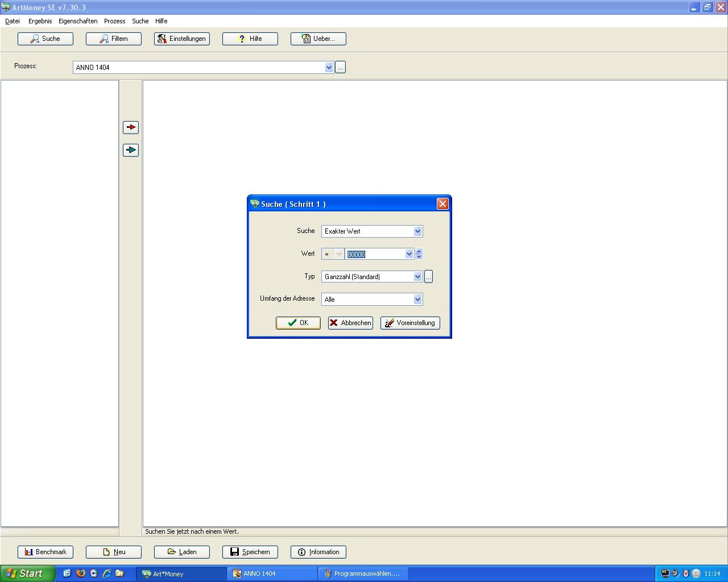The image size is (728, 582).
Task: Open the Ueber... about button
Action: pyautogui.click(x=318, y=39)
